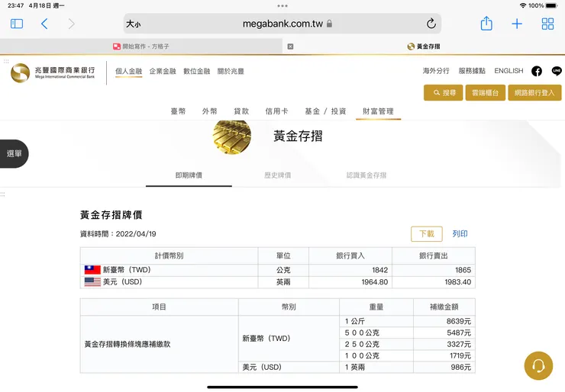The height and width of the screenshot is (392, 565).
Task: Open text size 大小 page settings
Action: click(x=134, y=24)
